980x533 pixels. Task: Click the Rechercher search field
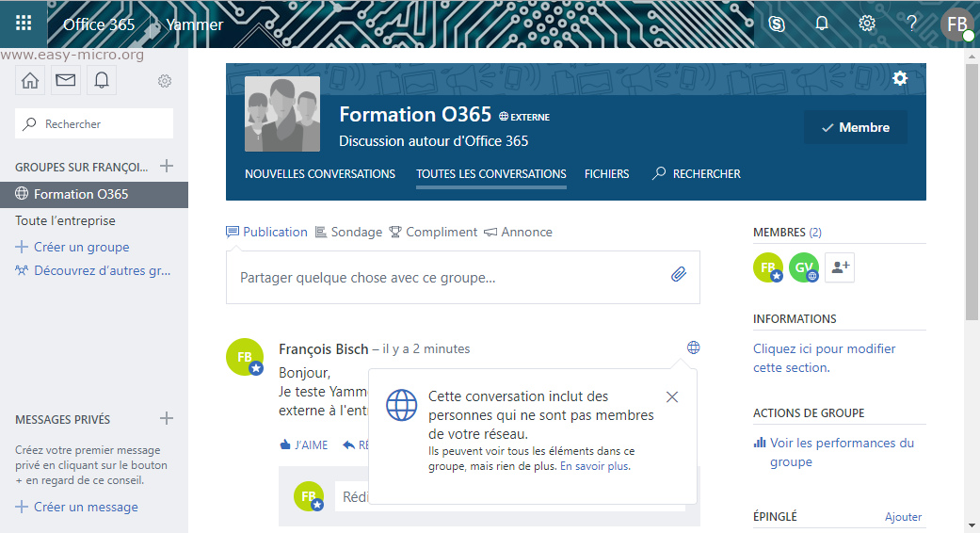click(94, 123)
